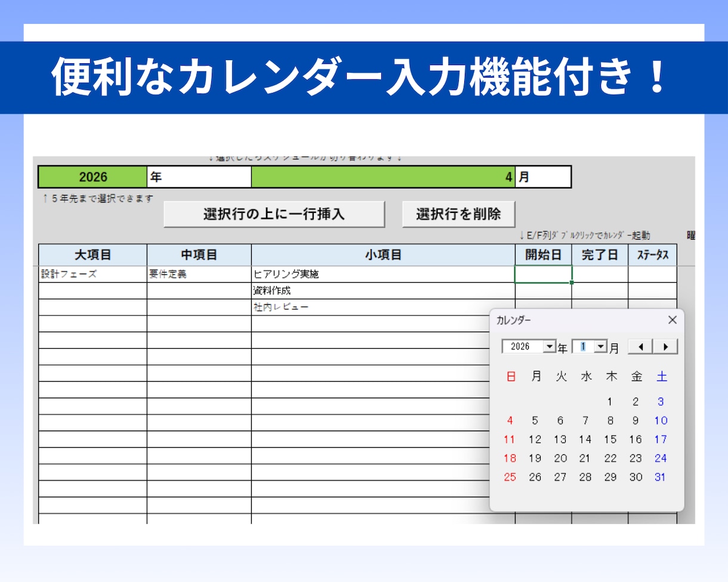Pick day 22 in the calendar
The image size is (728, 582).
coord(610,459)
